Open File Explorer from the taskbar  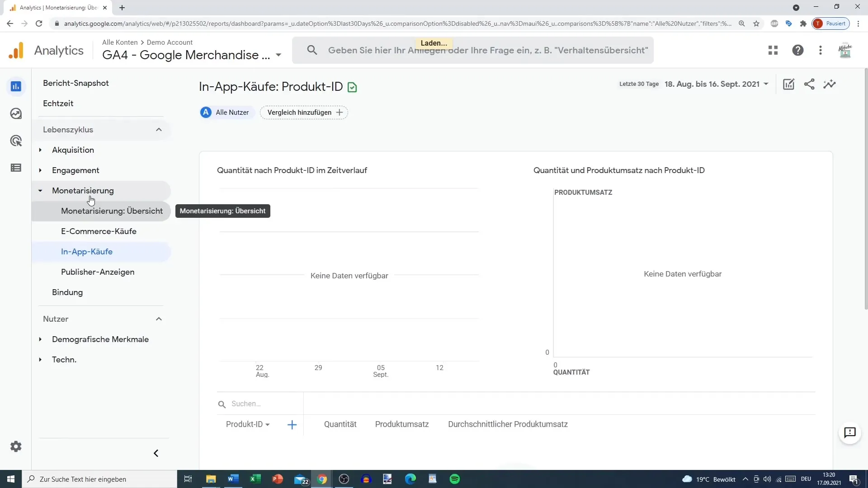pos(211,479)
